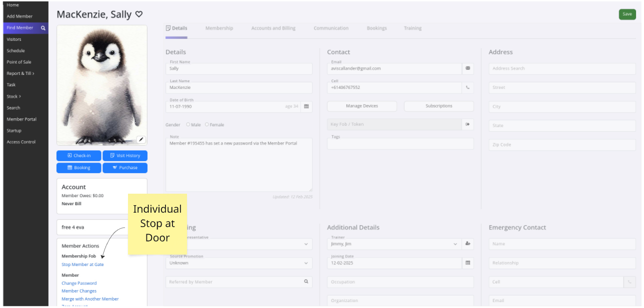The height and width of the screenshot is (308, 644).
Task: Click the green Save button
Action: pos(627,14)
